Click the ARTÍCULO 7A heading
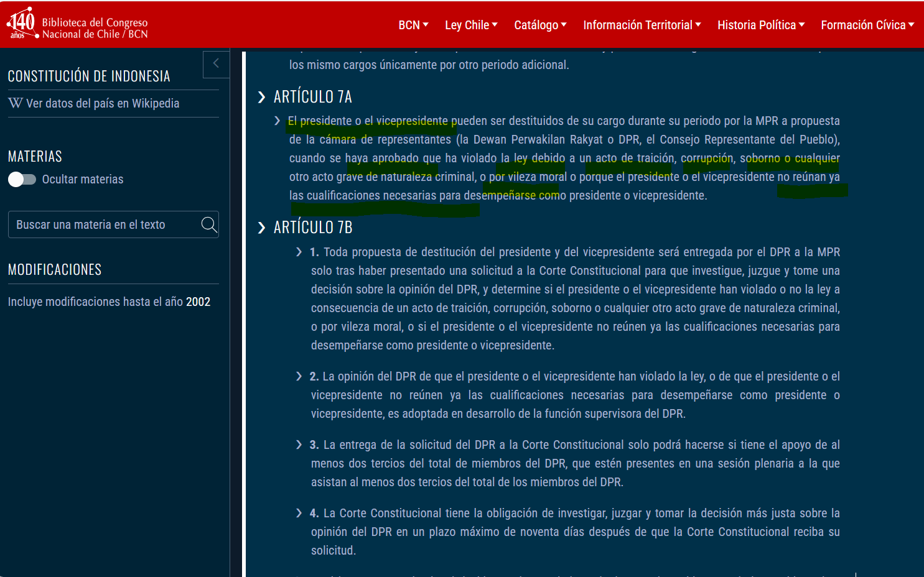This screenshot has width=924, height=577. click(313, 97)
